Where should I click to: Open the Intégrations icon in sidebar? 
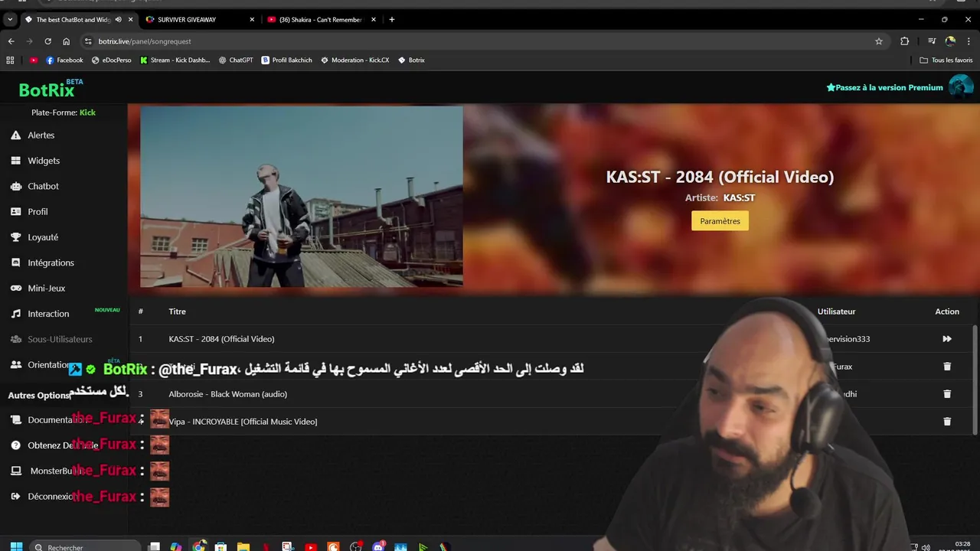coord(15,262)
